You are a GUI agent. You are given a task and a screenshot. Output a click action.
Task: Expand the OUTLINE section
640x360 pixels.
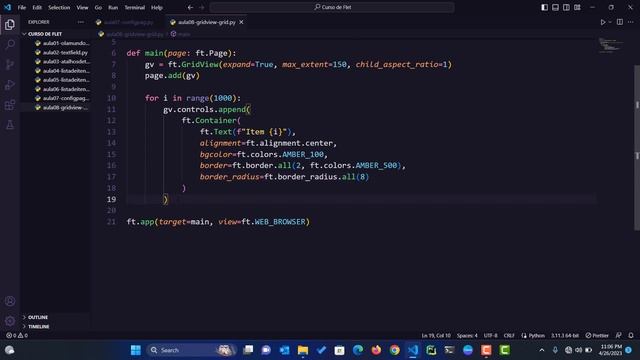pyautogui.click(x=38, y=317)
